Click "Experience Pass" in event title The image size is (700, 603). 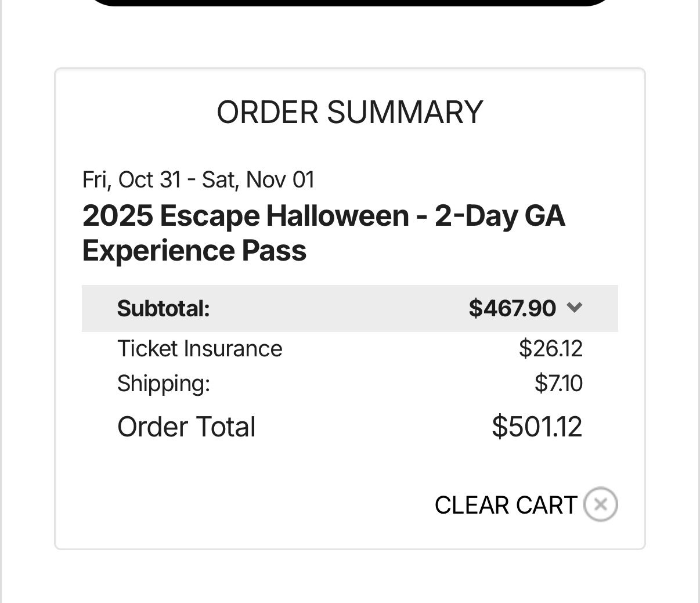coord(194,251)
